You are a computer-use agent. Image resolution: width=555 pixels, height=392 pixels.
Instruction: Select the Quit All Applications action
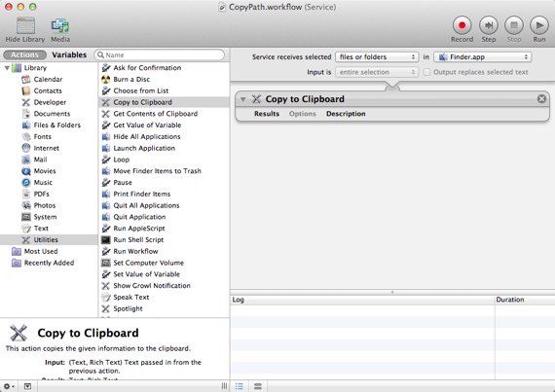[x=146, y=205]
